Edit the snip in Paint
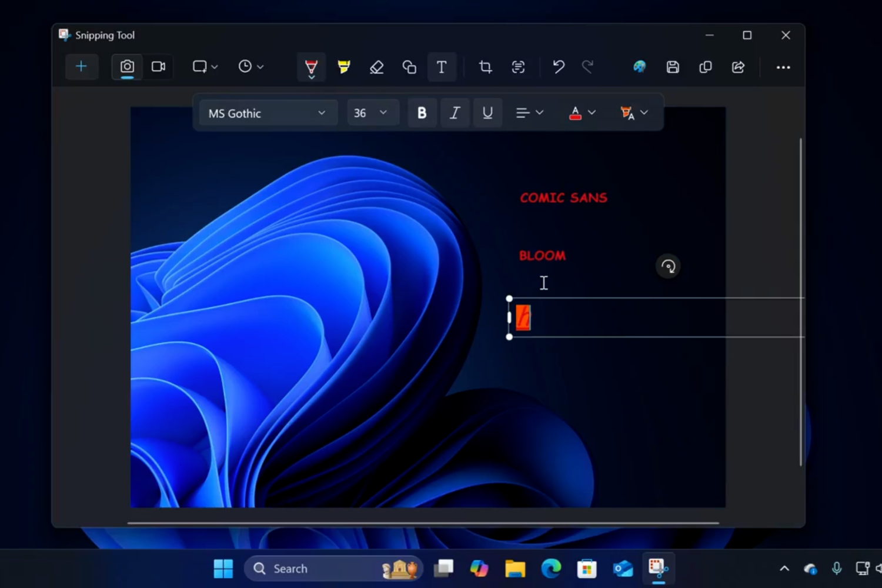Screen dimensions: 882x588 click(x=640, y=67)
